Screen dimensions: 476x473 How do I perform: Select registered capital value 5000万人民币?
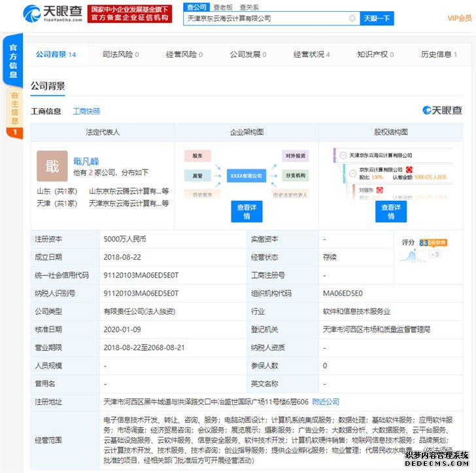pyautogui.click(x=125, y=239)
